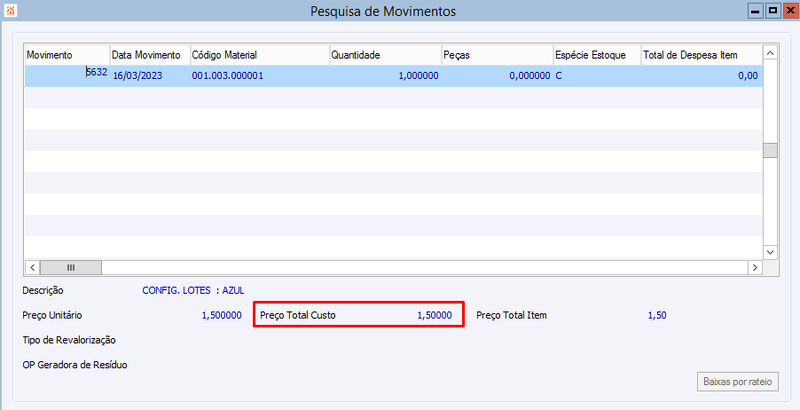Click the Espécie Estoque column header
Image resolution: width=800 pixels, height=410 pixels.
click(x=597, y=55)
